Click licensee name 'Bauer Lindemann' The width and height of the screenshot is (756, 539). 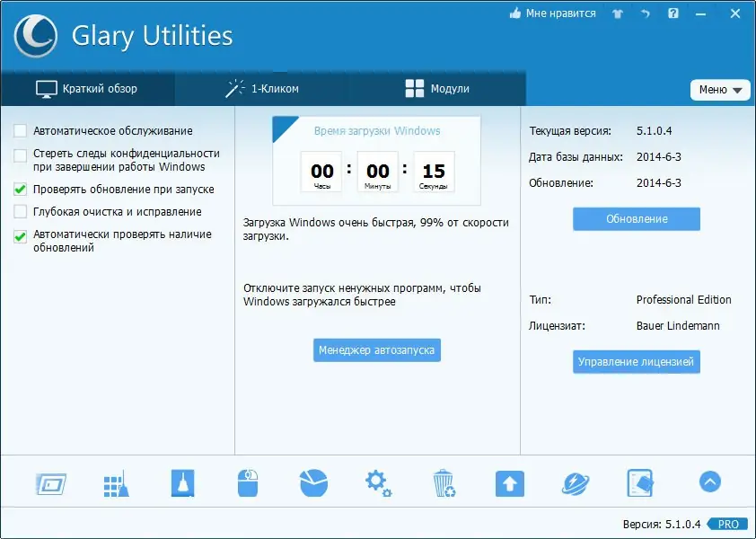678,326
